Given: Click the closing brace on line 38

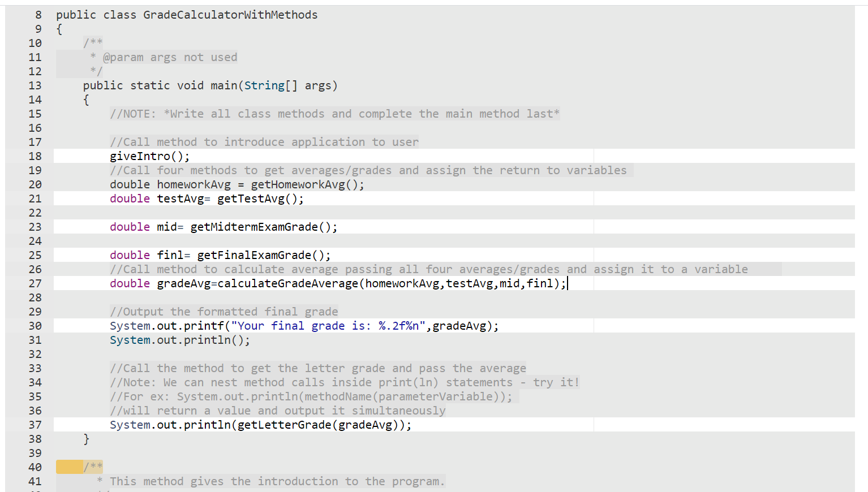Looking at the screenshot, I should click(86, 439).
